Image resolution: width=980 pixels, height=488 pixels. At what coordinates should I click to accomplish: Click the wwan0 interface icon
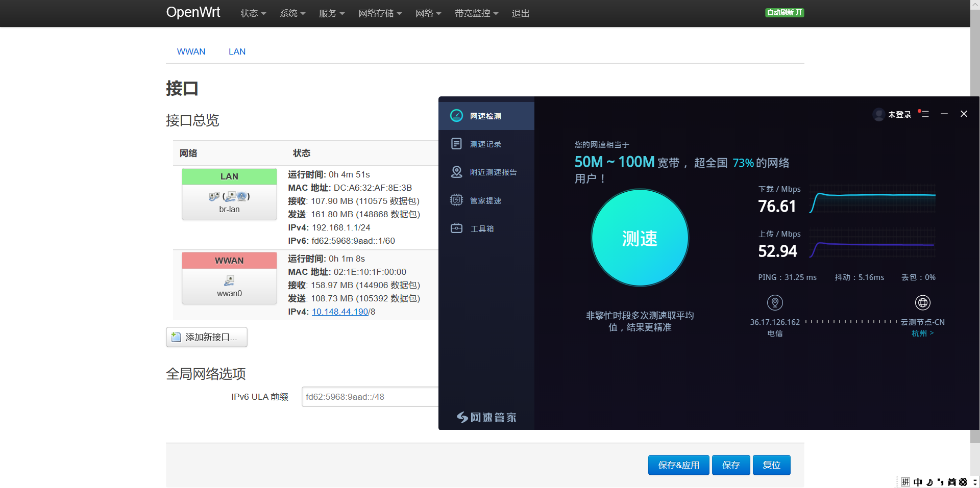tap(229, 280)
